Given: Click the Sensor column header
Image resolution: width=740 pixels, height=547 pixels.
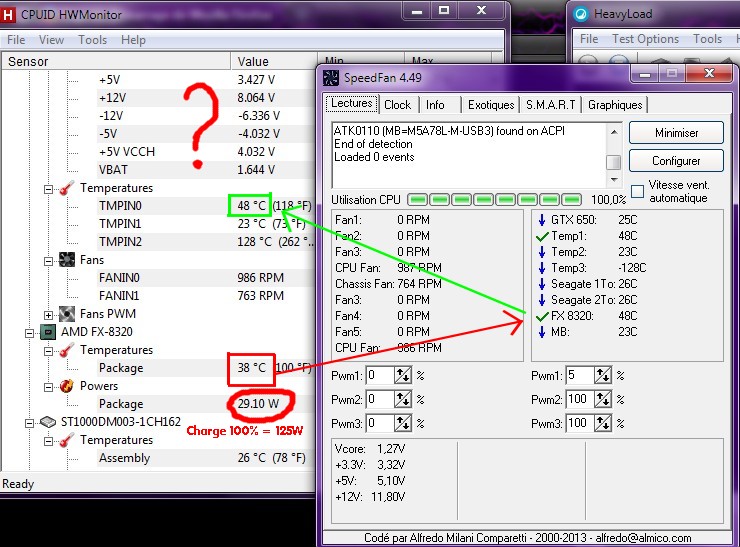Looking at the screenshot, I should pos(116,61).
